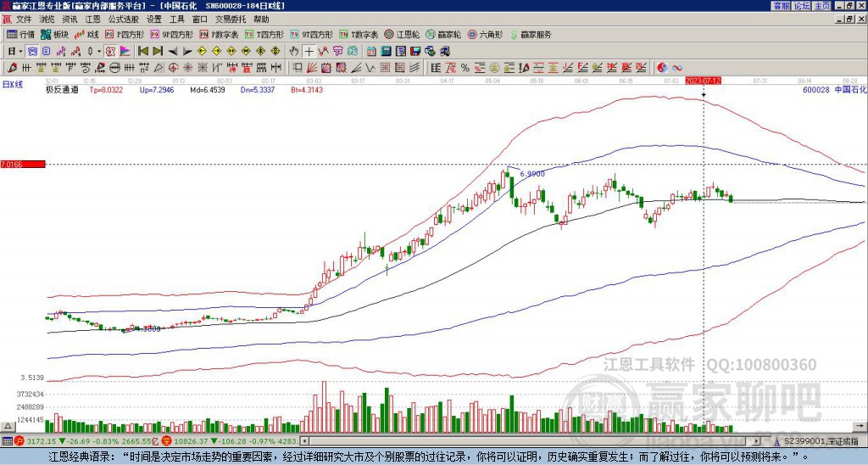Toggle the highlighted grid view button
This screenshot has height=465, width=868.
tap(32, 52)
